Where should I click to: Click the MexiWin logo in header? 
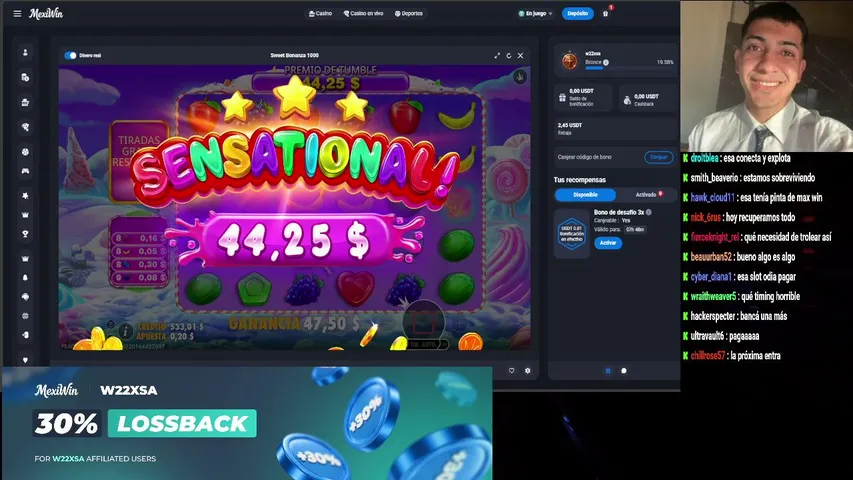(46, 14)
